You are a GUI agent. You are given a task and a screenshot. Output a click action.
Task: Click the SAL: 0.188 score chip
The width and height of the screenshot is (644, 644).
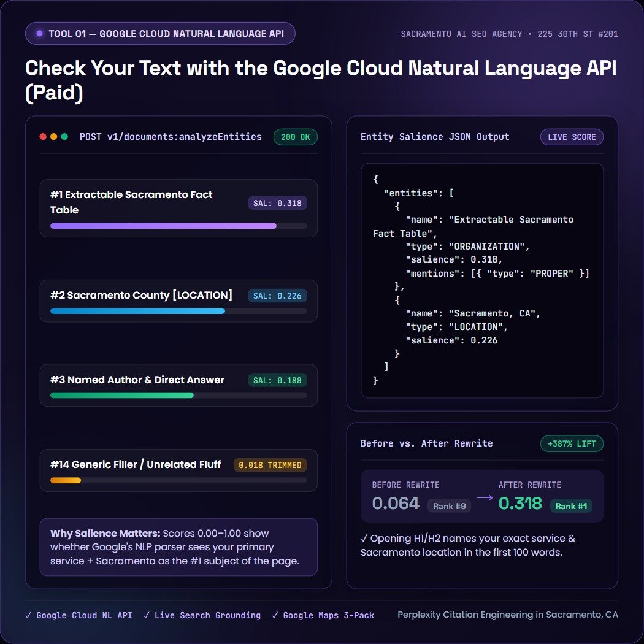tap(277, 380)
